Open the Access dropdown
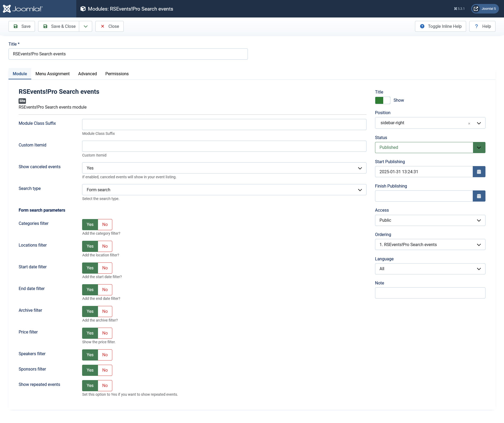 430,220
